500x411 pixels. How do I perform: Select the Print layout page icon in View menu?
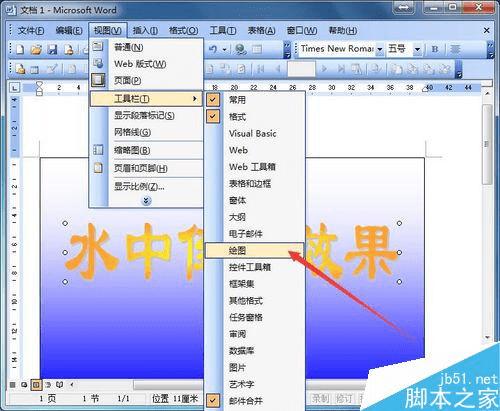tap(98, 80)
